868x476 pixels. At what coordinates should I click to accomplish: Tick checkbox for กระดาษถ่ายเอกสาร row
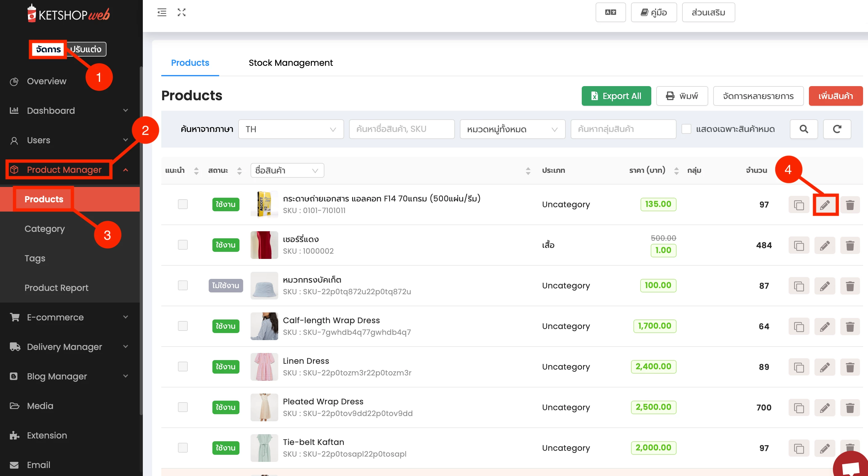[183, 204]
